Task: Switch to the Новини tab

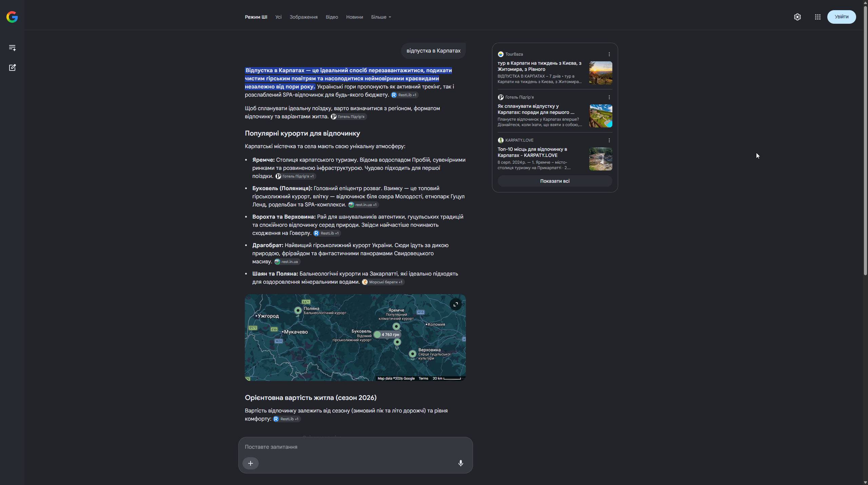Action: pos(354,17)
